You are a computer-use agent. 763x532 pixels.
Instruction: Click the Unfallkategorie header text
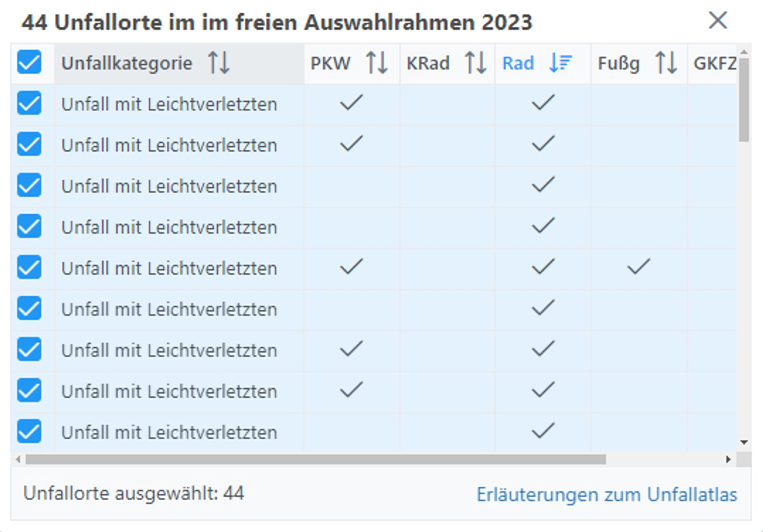(x=127, y=63)
